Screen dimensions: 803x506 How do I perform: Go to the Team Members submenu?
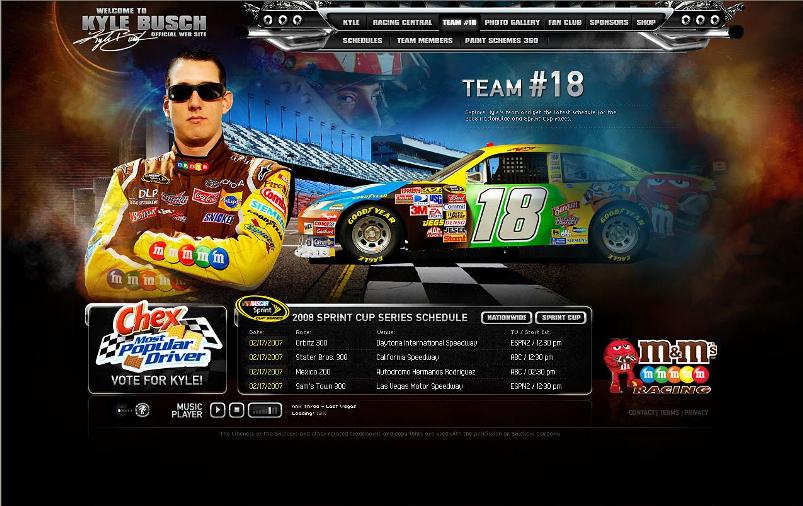425,40
